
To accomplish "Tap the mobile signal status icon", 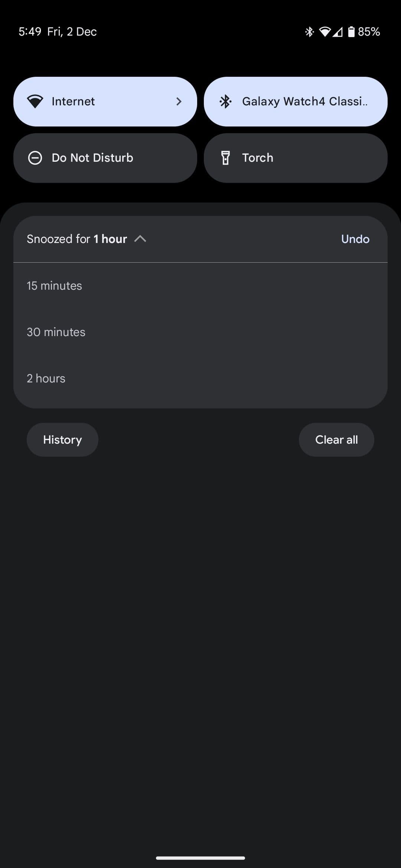I will (338, 32).
